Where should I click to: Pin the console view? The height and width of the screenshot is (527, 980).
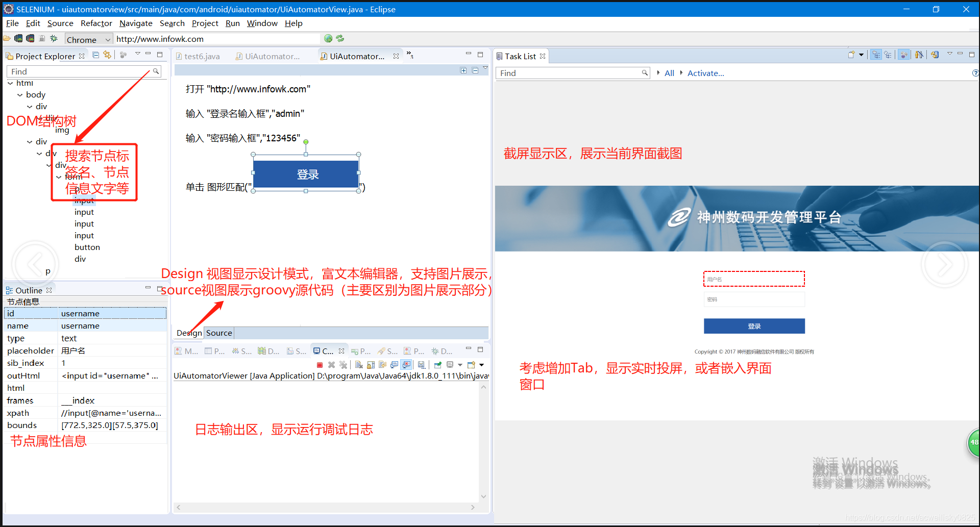click(x=437, y=365)
